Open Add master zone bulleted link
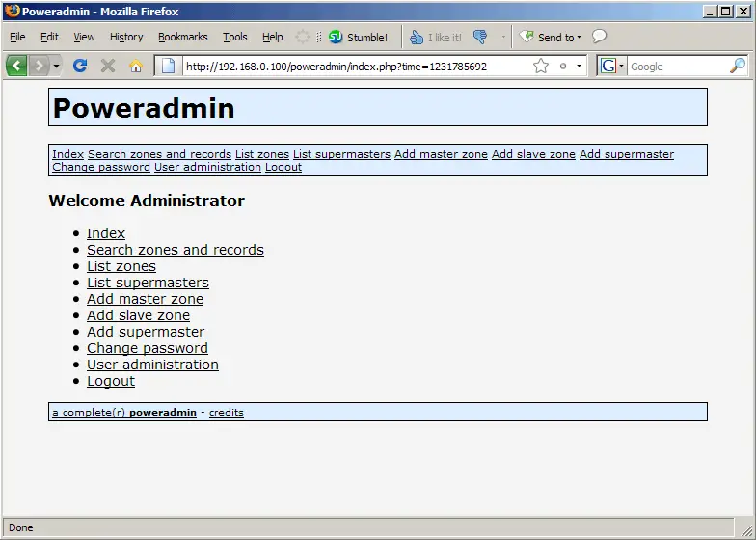This screenshot has height=540, width=756. click(145, 299)
